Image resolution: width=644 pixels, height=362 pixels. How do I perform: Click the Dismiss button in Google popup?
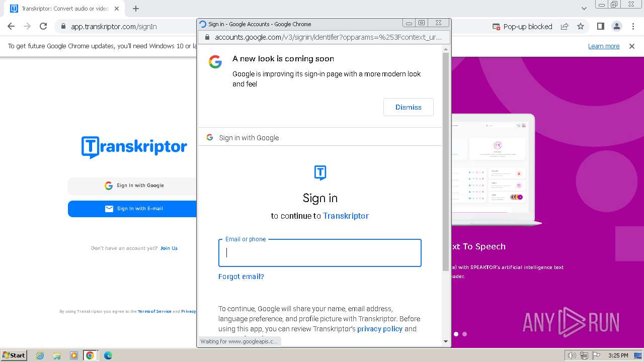click(409, 107)
